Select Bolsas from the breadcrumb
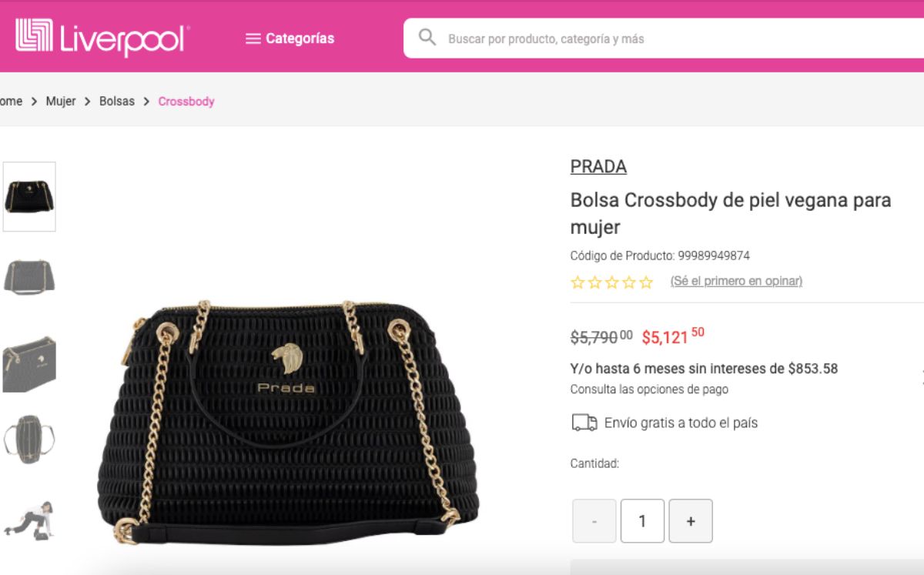 pyautogui.click(x=115, y=101)
